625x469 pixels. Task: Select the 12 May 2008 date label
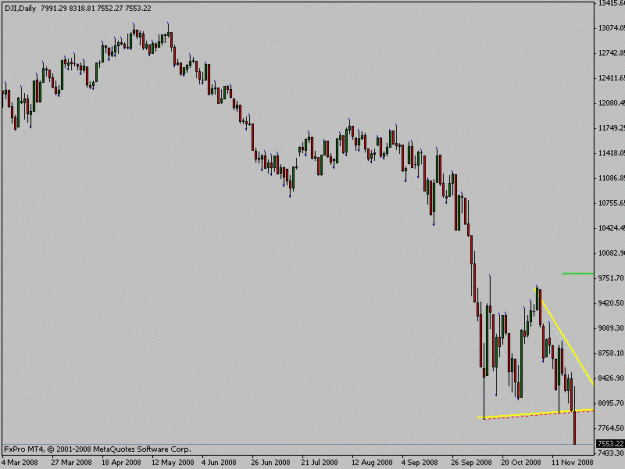173,463
